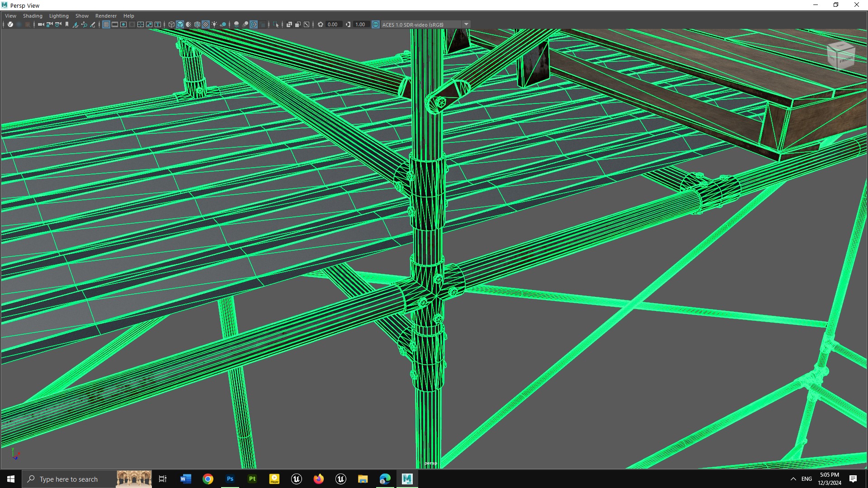
Task: Click the exposure value field 0.00
Action: (x=334, y=24)
